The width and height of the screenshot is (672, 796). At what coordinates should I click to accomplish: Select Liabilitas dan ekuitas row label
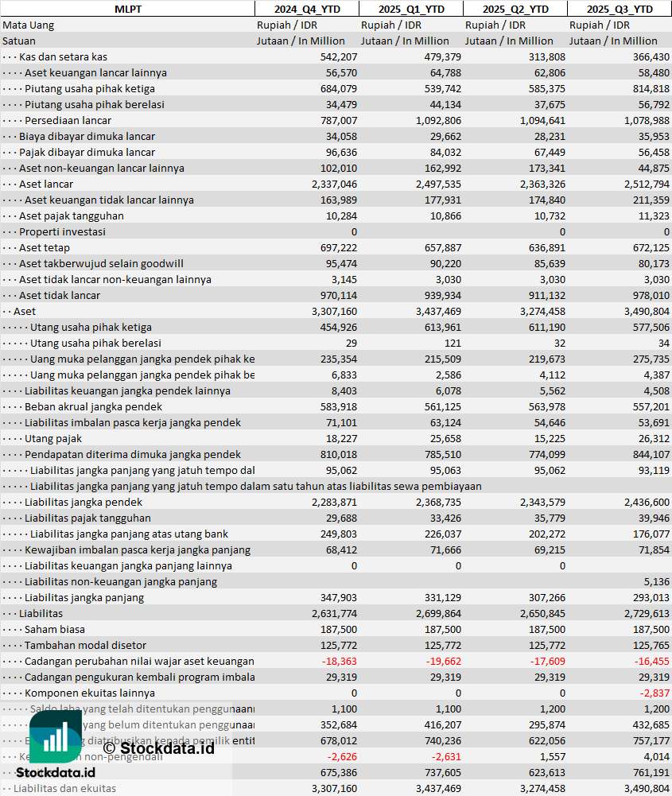click(x=64, y=788)
